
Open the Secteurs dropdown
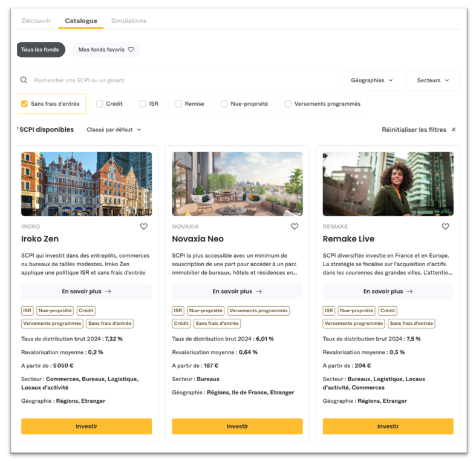point(433,80)
